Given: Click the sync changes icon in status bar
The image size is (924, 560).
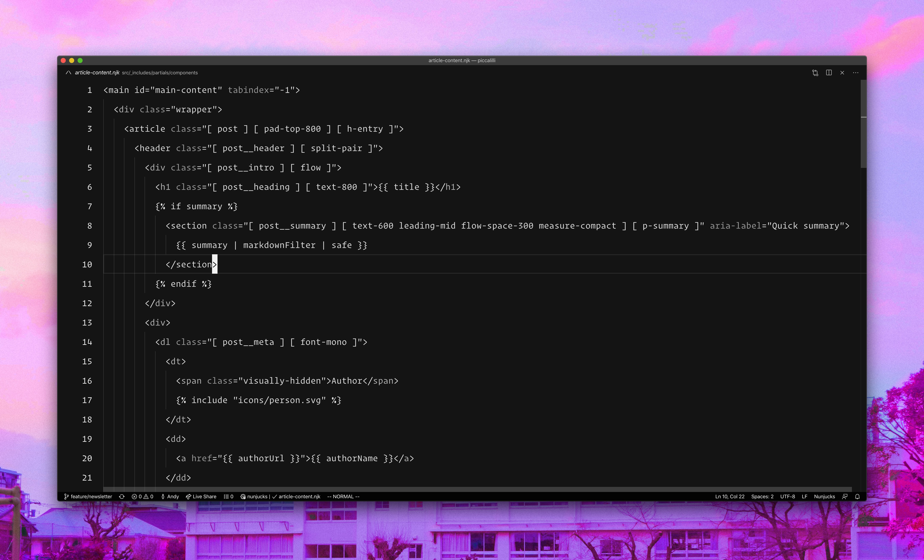Looking at the screenshot, I should pos(121,496).
